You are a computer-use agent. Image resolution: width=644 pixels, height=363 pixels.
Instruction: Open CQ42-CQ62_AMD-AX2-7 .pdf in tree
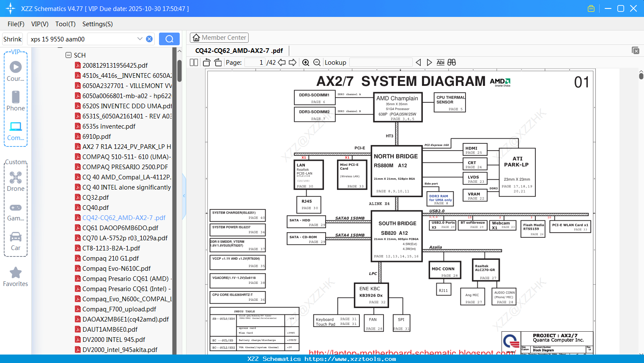coord(124,217)
